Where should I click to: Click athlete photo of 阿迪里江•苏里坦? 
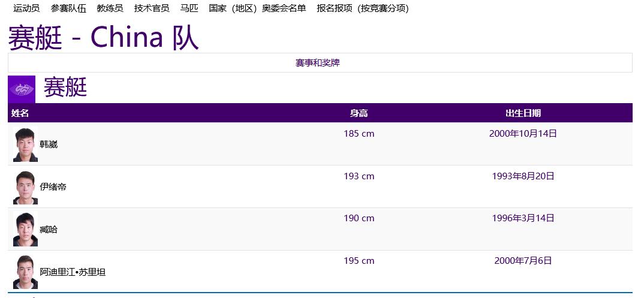click(25, 272)
